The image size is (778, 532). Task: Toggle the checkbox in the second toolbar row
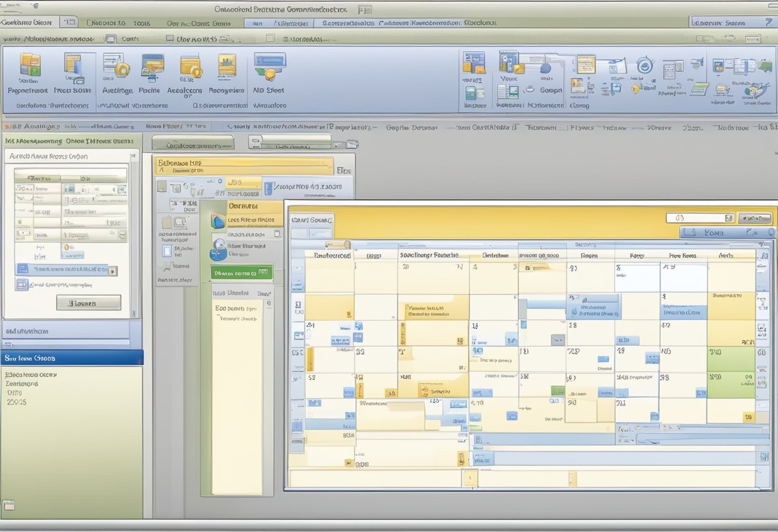(170, 38)
